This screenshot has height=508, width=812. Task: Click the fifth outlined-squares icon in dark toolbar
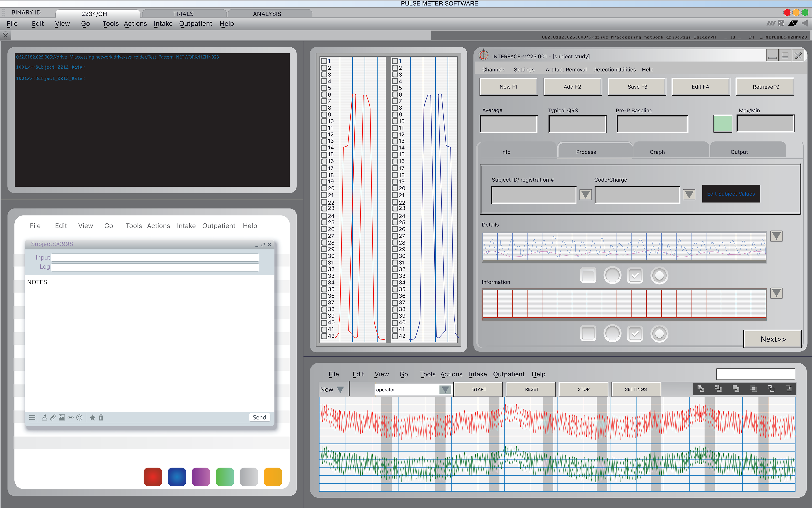(x=771, y=389)
